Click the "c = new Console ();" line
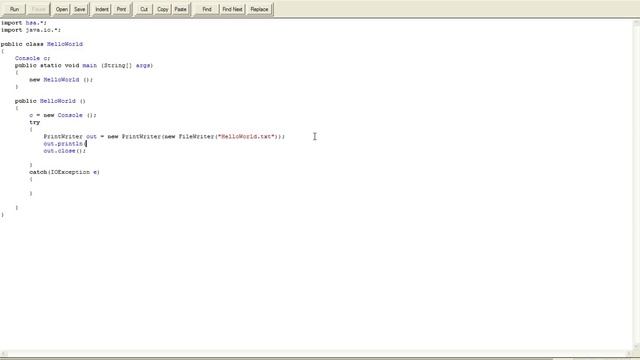 pyautogui.click(x=63, y=115)
